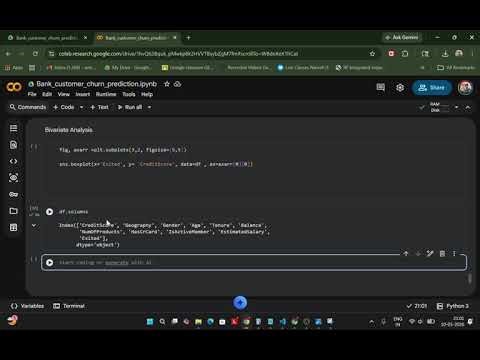Open the Terminal panel
The height and width of the screenshot is (360, 480).
pos(69,306)
